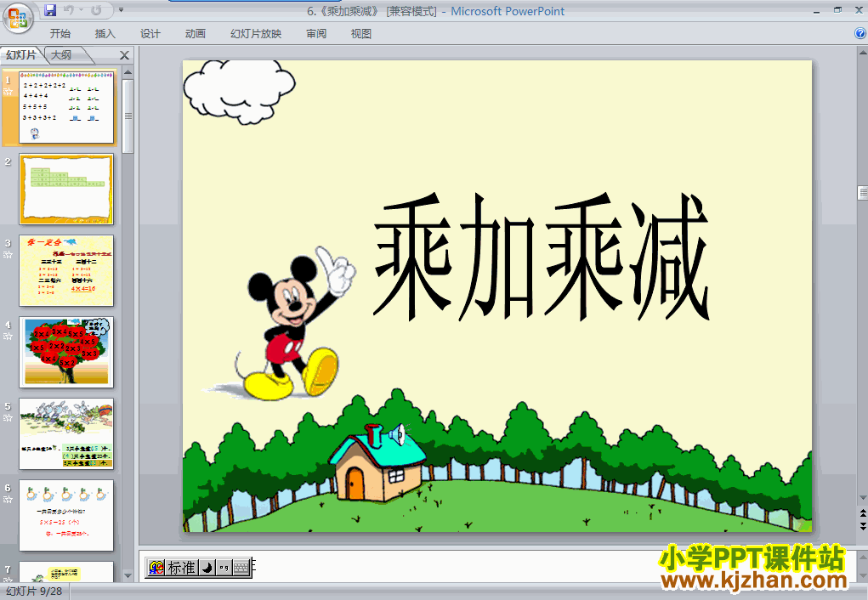Open the 幻灯片放映 ribbon tab
This screenshot has width=868, height=600.
(256, 34)
